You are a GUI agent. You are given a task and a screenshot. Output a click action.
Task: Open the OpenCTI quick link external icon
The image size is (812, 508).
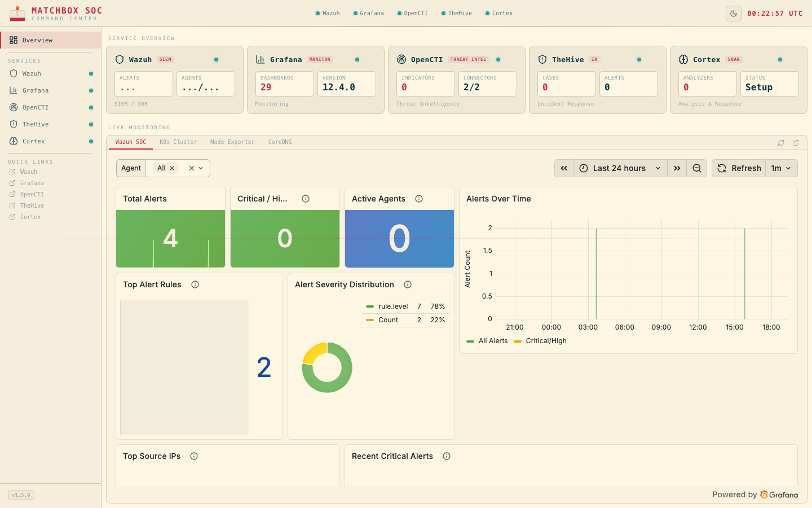[12, 194]
